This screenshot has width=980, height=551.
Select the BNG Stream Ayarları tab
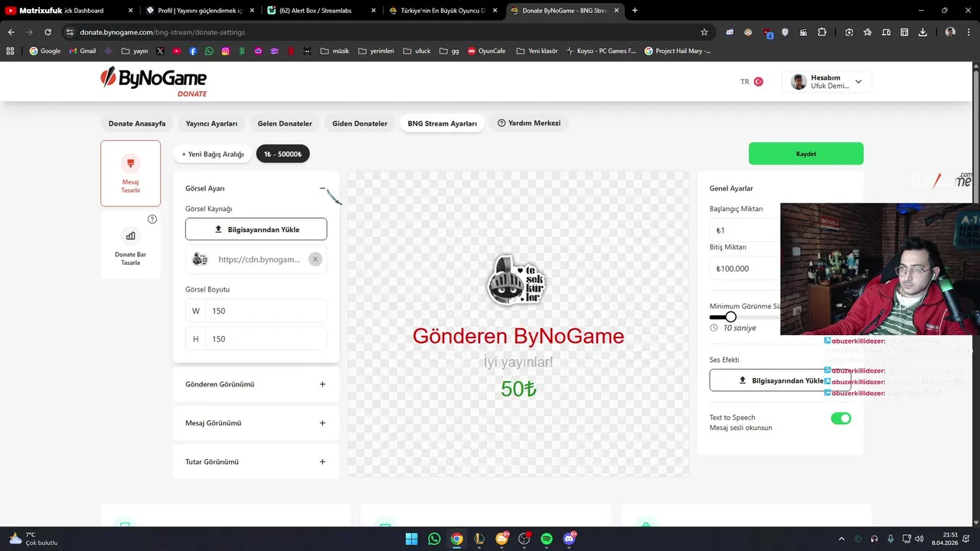click(x=442, y=123)
